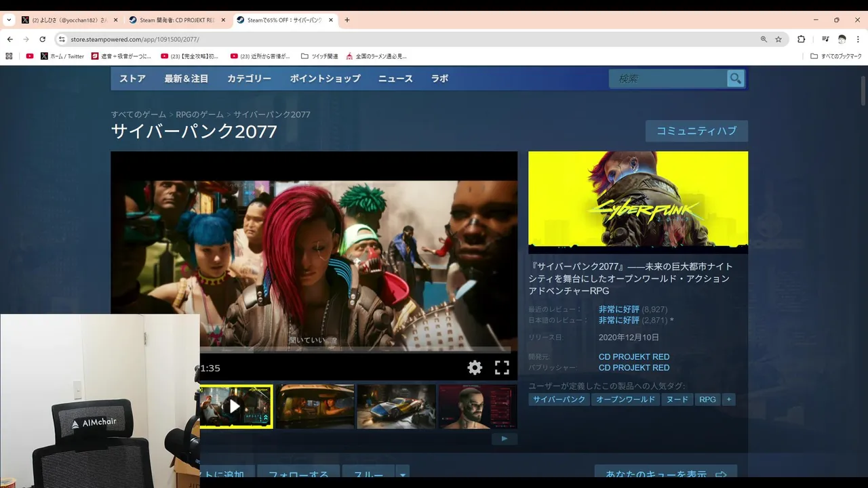Close the Steamで65% OFF tab
Image resolution: width=868 pixels, height=488 pixels.
pyautogui.click(x=331, y=20)
